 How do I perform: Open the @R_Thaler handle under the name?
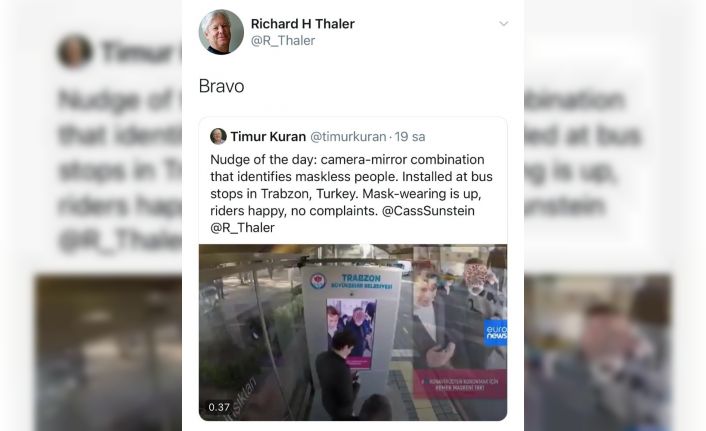[x=283, y=41]
